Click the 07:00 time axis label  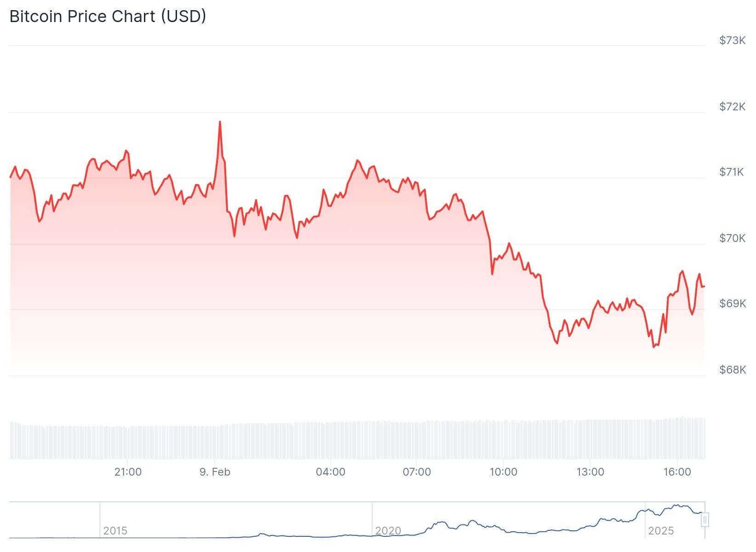[x=417, y=472]
